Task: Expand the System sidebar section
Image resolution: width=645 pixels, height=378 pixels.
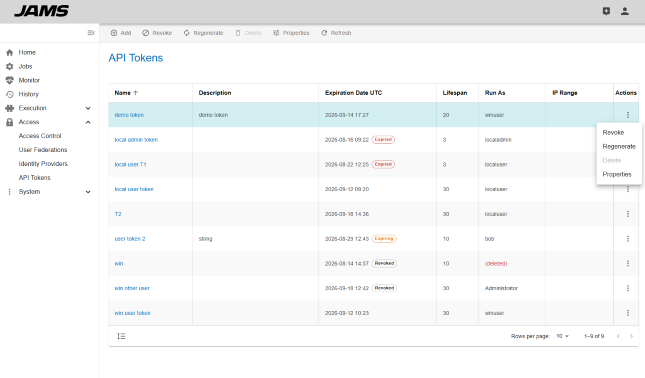Action: (88, 192)
